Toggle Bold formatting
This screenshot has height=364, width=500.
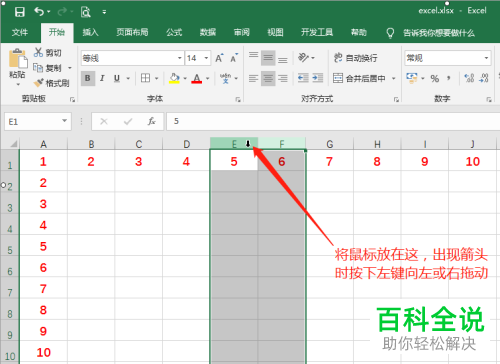(x=88, y=78)
